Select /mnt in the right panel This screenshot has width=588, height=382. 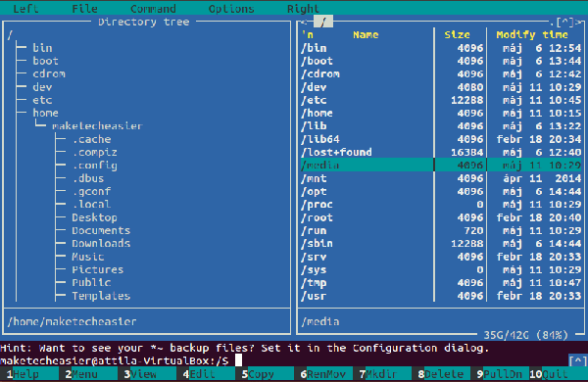[441, 178]
